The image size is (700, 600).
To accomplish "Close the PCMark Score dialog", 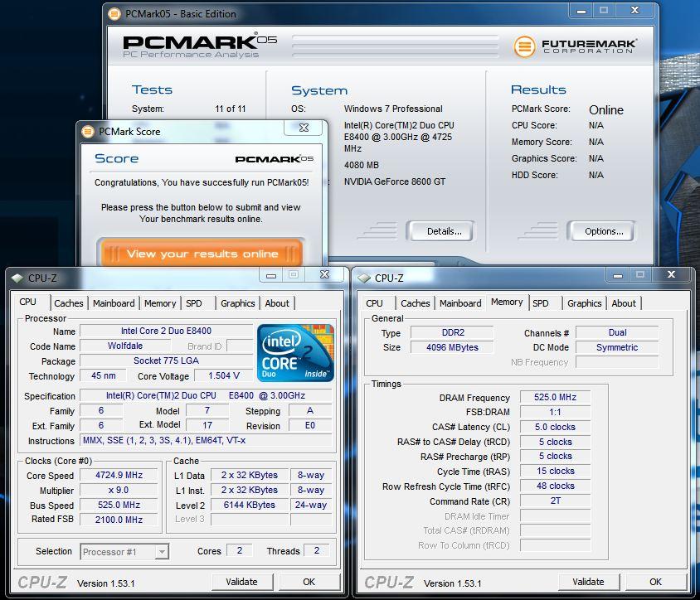I will click(304, 128).
